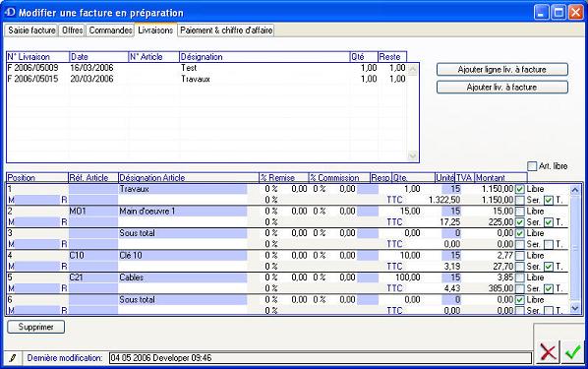Click the amount 385,00 on the Cables line
The height and width of the screenshot is (369, 588).
(500, 288)
